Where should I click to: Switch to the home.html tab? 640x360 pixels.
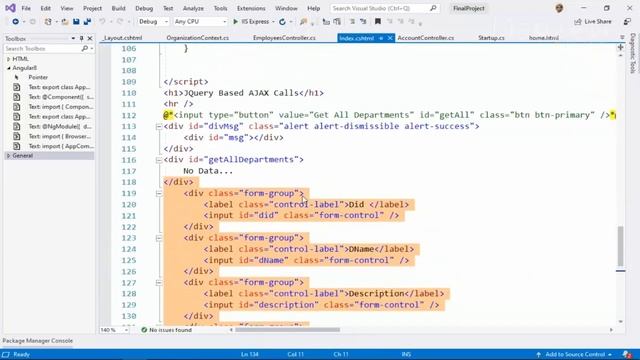tap(544, 38)
